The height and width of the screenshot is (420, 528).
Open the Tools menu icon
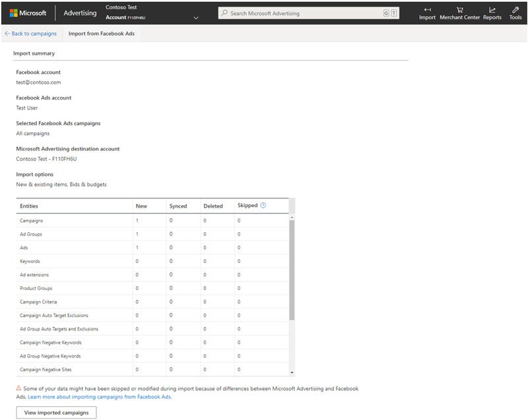click(x=515, y=13)
